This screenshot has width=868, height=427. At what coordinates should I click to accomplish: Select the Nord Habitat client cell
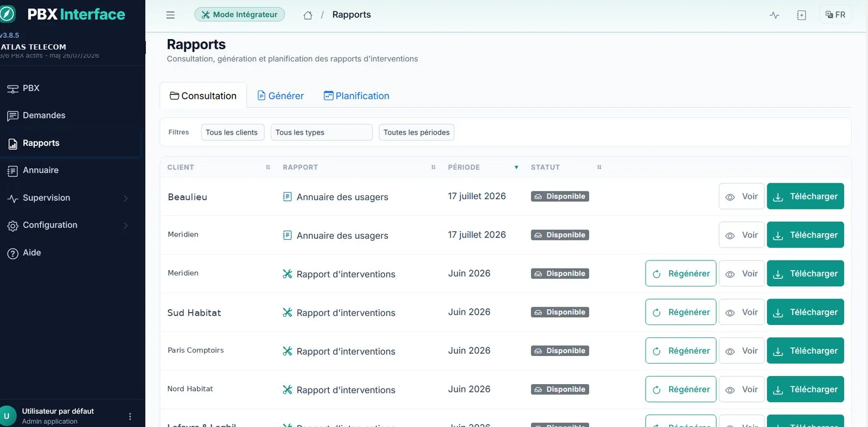point(190,389)
